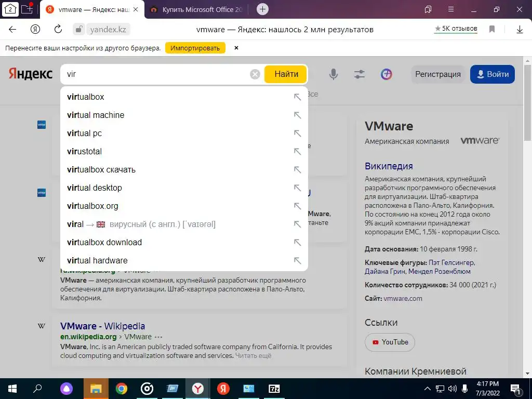Click the Войти login button
Screen dimensions: 532x399
coord(493,74)
